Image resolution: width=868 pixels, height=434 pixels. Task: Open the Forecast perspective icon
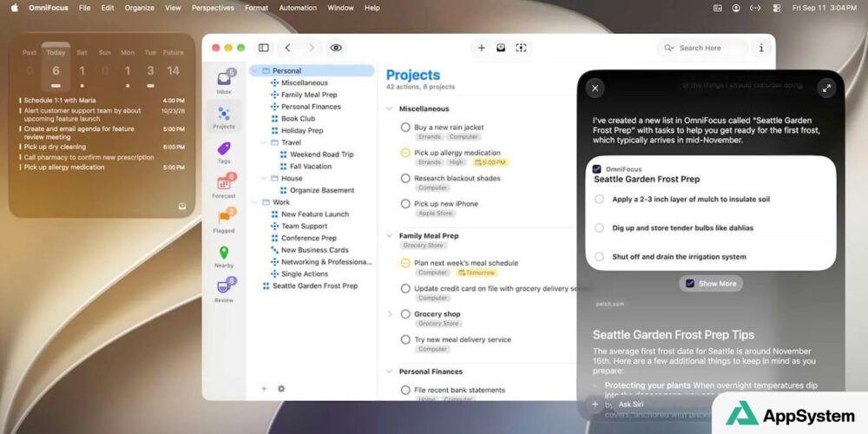coord(224,183)
